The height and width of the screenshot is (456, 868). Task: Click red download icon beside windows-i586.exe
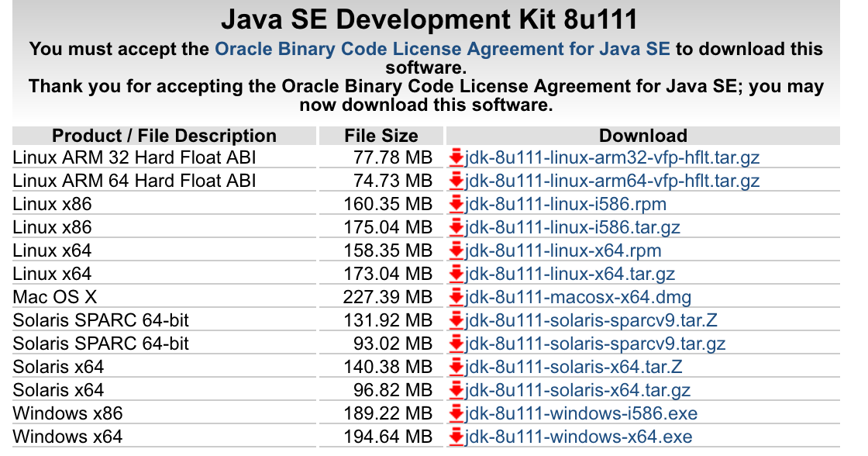click(x=456, y=414)
